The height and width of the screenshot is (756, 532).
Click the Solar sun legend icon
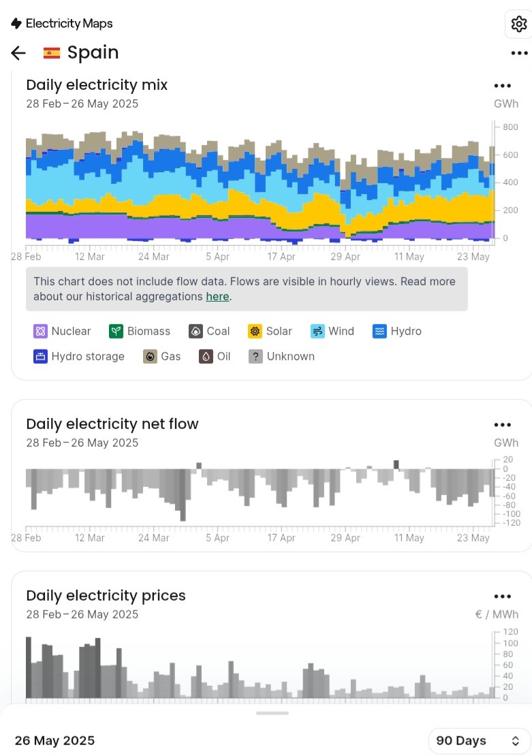pos(255,332)
